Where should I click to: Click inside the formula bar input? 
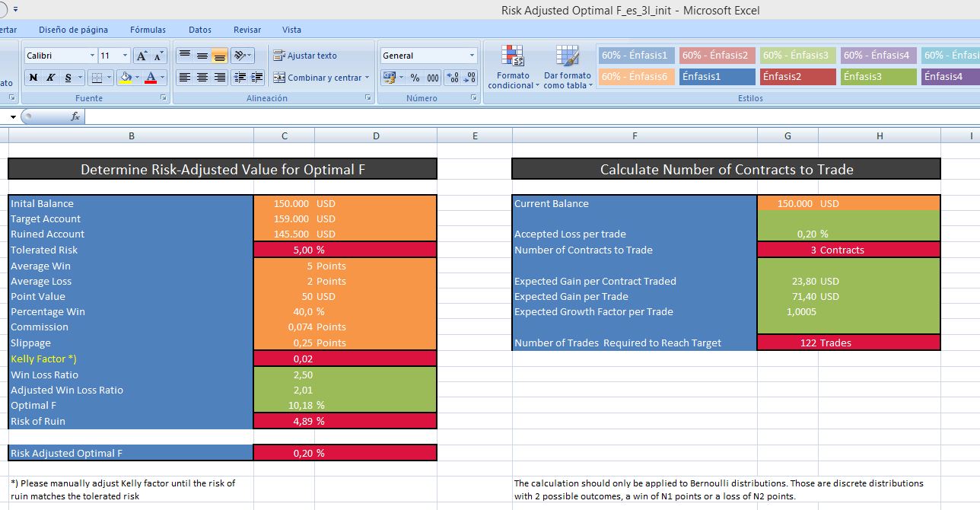533,116
